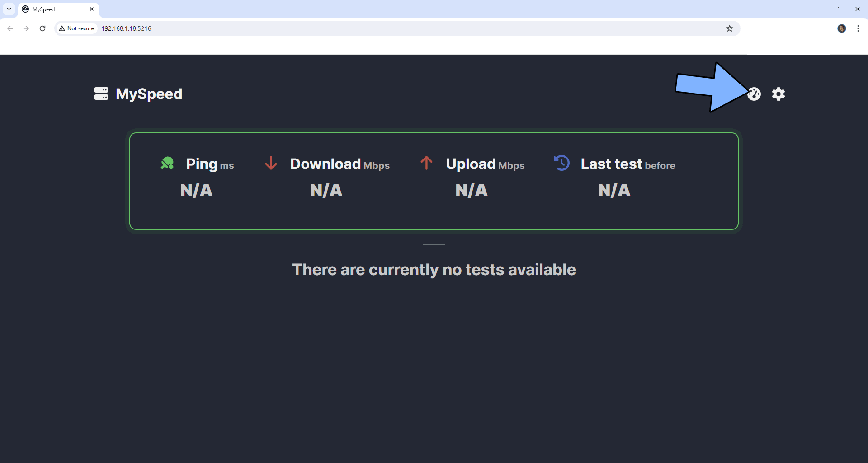Click the red Upload arrow icon

click(x=426, y=163)
